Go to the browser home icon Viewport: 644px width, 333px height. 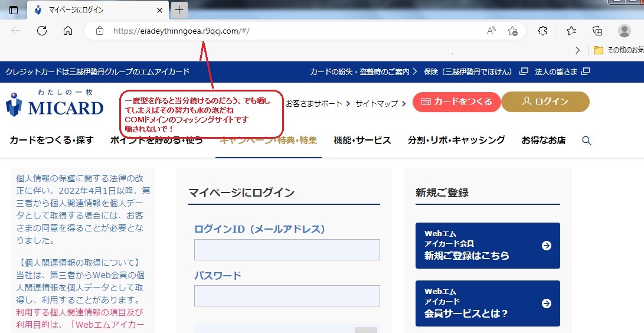point(68,31)
